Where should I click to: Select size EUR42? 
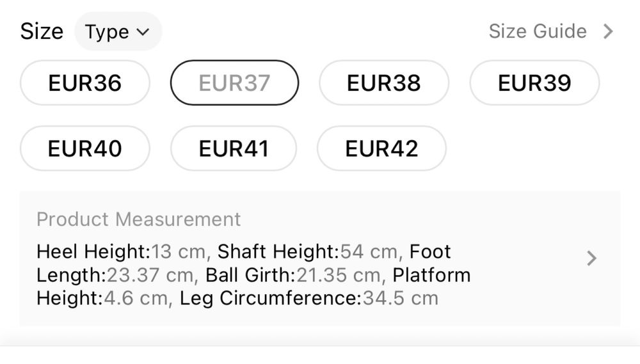[x=381, y=148]
